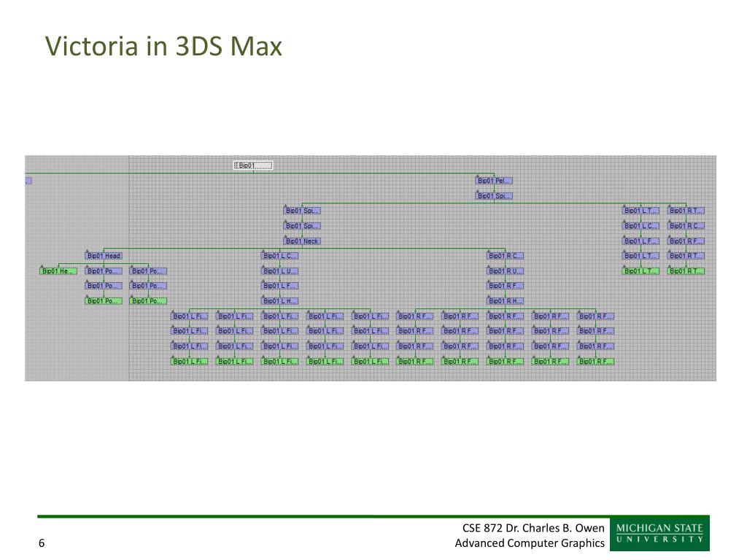Collapse arrow on the Bip01 L H... node
The height and width of the screenshot is (560, 747).
(x=263, y=297)
